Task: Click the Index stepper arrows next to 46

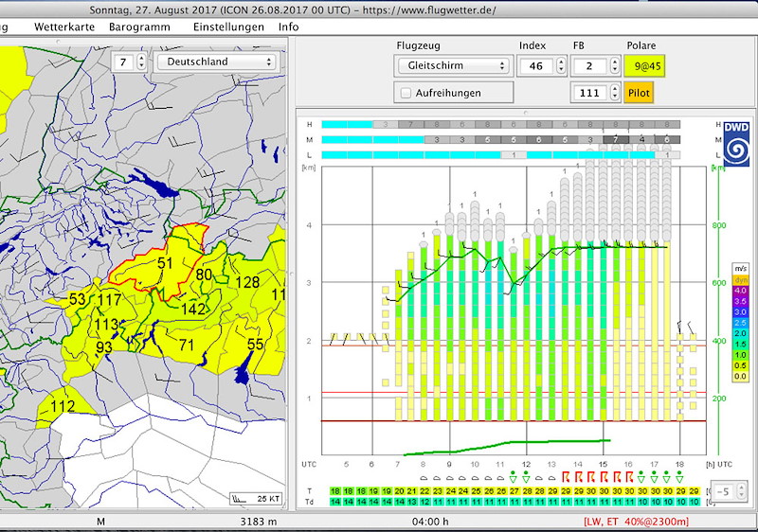Action: click(560, 66)
